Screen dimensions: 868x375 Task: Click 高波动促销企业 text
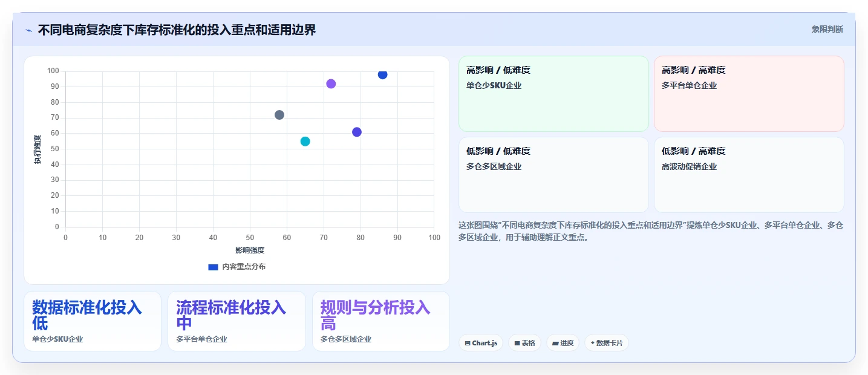point(689,166)
